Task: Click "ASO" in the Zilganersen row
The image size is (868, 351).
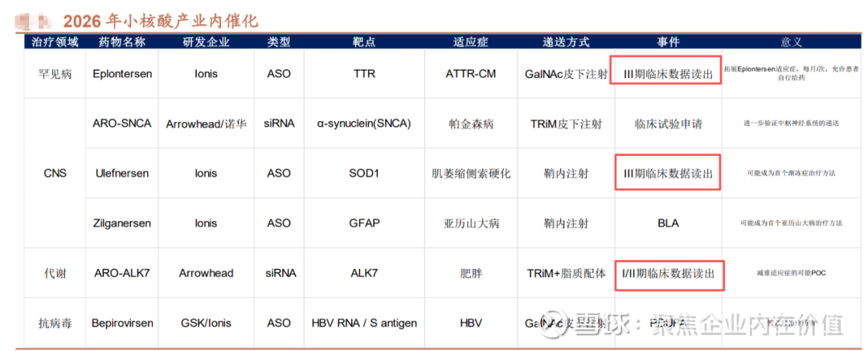Action: tap(278, 223)
